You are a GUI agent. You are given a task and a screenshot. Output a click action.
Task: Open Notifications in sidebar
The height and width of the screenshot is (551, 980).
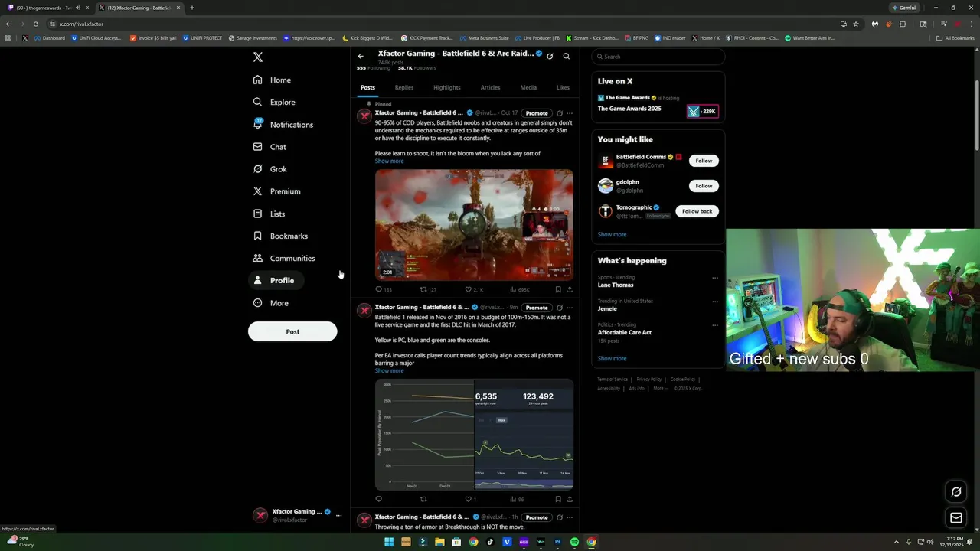click(283, 124)
